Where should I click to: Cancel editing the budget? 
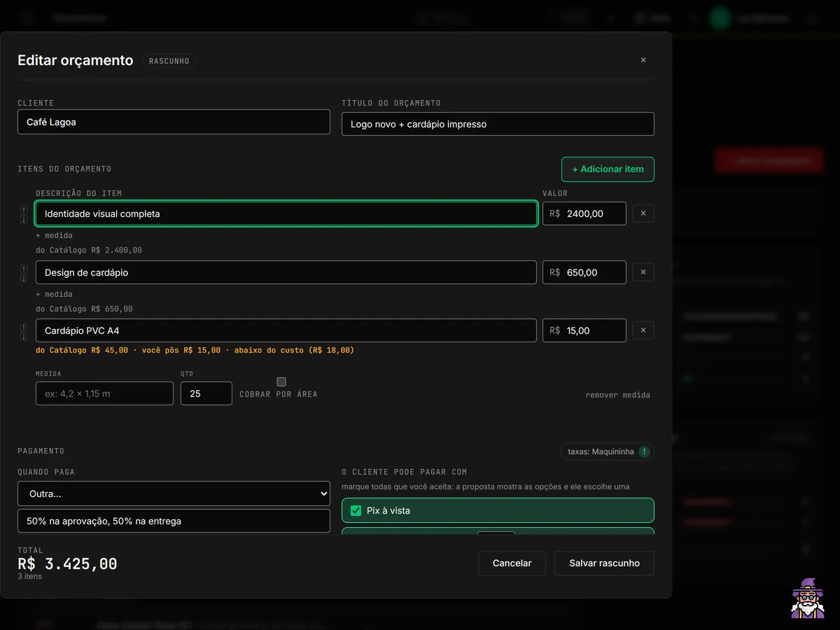[x=512, y=563]
